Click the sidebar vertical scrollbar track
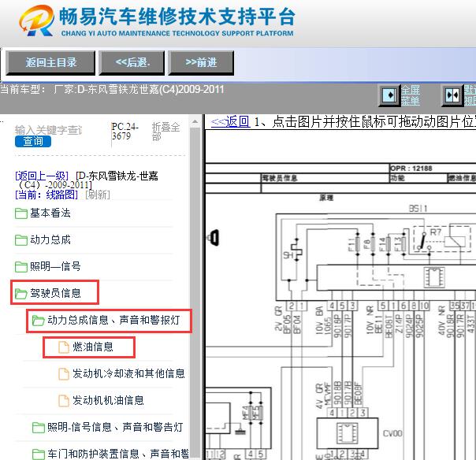Image resolution: width=476 pixels, height=460 pixels. pyautogui.click(x=195, y=291)
